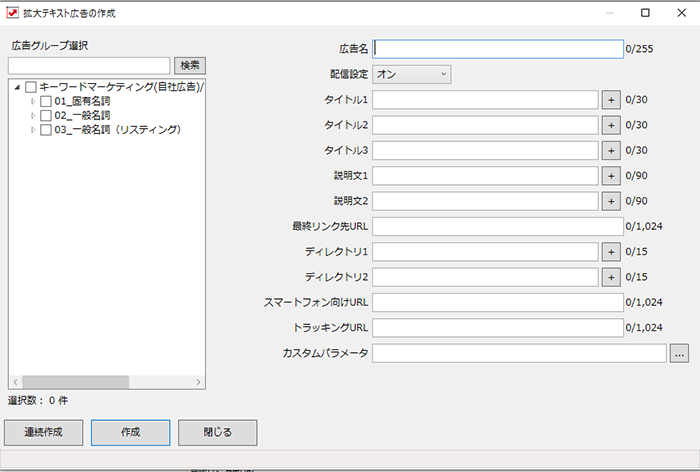Click the 広告名 input field
700x472 pixels.
[498, 49]
